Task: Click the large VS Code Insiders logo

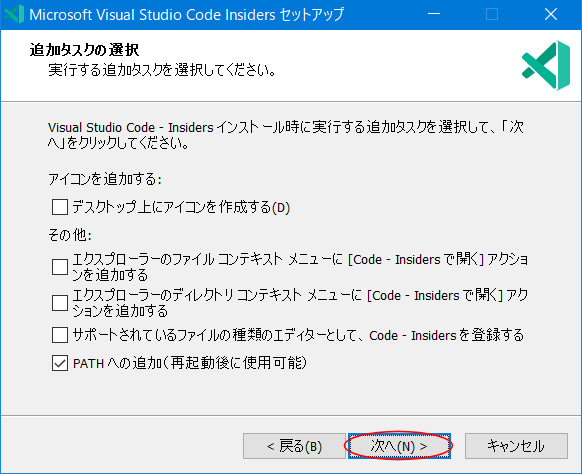Action: (546, 65)
